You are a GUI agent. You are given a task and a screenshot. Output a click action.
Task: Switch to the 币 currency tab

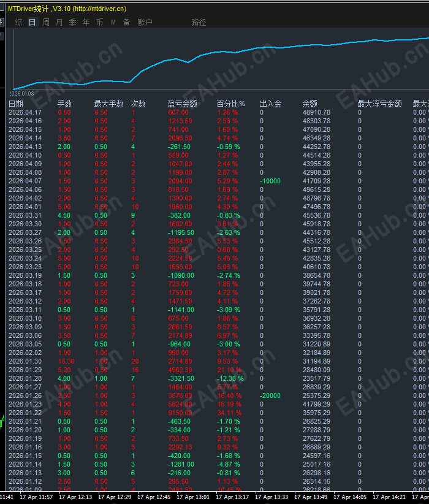pyautogui.click(x=100, y=22)
